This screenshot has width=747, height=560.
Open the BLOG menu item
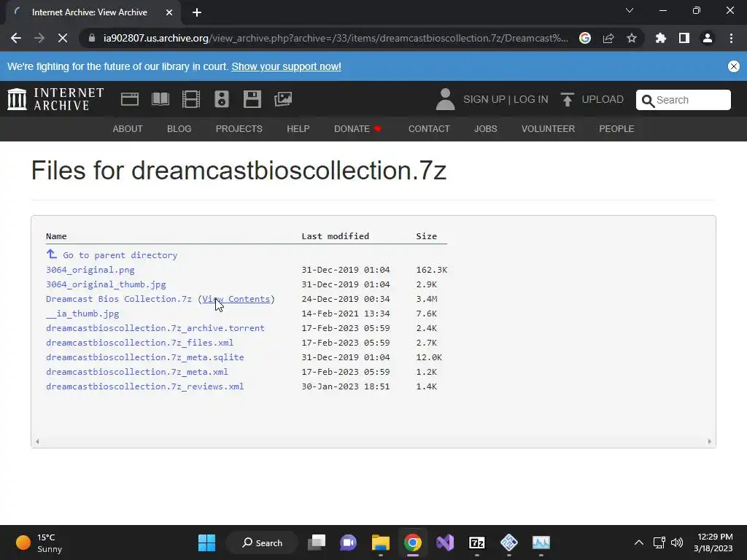tap(179, 128)
